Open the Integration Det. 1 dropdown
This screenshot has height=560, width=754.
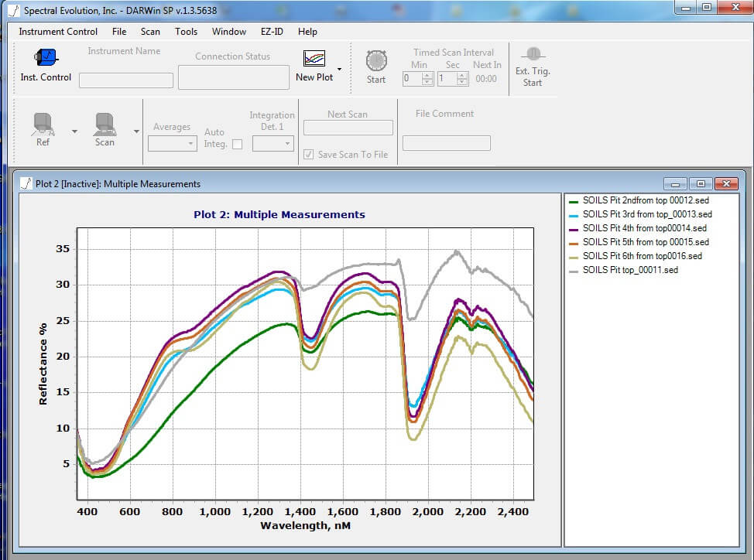click(x=272, y=144)
